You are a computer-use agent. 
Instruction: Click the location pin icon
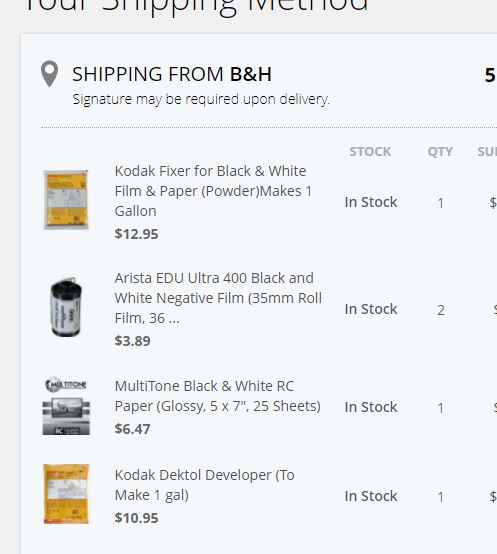(49, 74)
